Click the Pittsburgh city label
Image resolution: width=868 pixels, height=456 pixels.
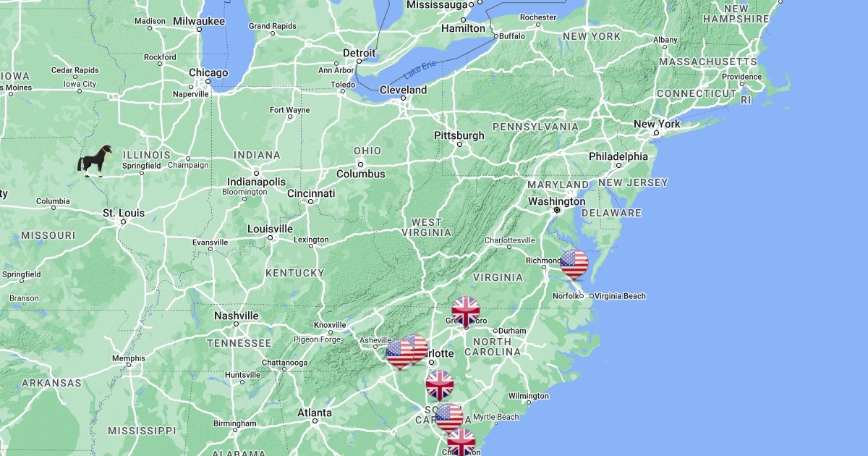tap(459, 135)
